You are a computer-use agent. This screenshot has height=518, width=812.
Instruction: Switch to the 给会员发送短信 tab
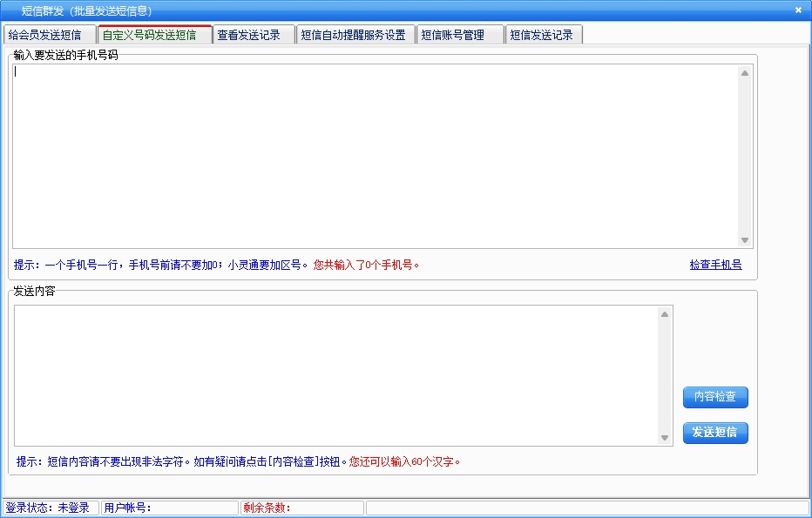(45, 36)
